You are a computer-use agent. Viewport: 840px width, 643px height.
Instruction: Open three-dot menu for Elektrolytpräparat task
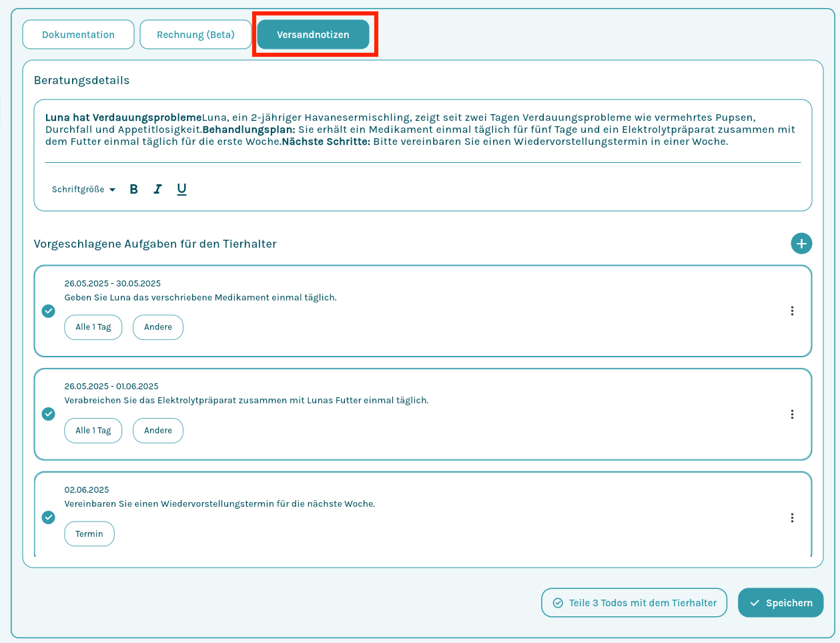[x=792, y=414]
